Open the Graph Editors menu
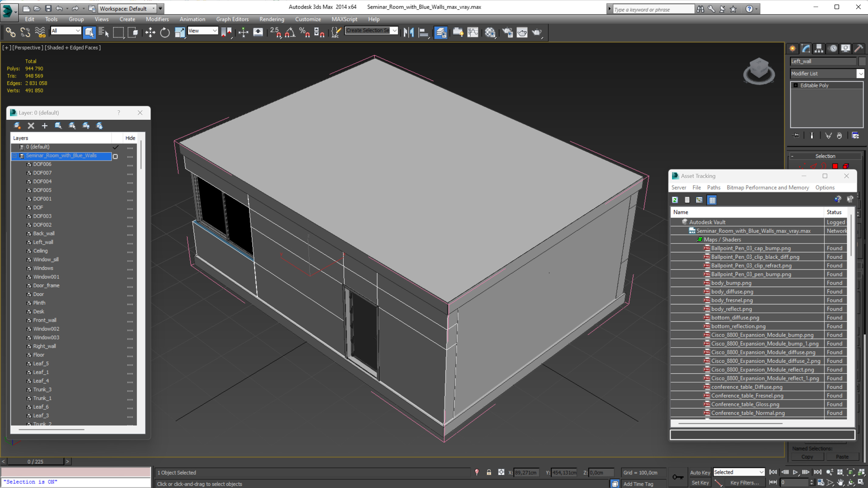The image size is (868, 488). pos(232,19)
